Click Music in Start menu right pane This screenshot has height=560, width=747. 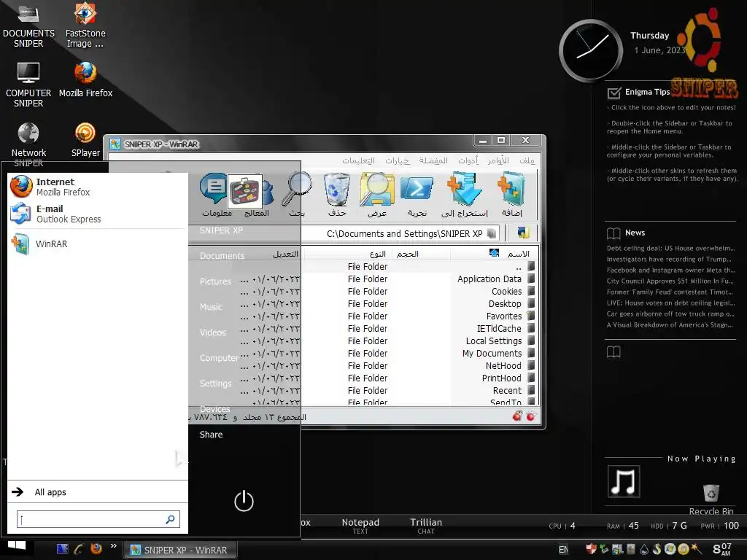[211, 307]
